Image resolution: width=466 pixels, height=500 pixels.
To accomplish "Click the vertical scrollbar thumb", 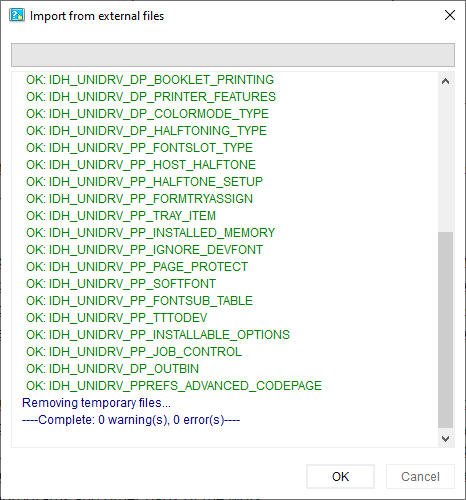I will point(445,330).
